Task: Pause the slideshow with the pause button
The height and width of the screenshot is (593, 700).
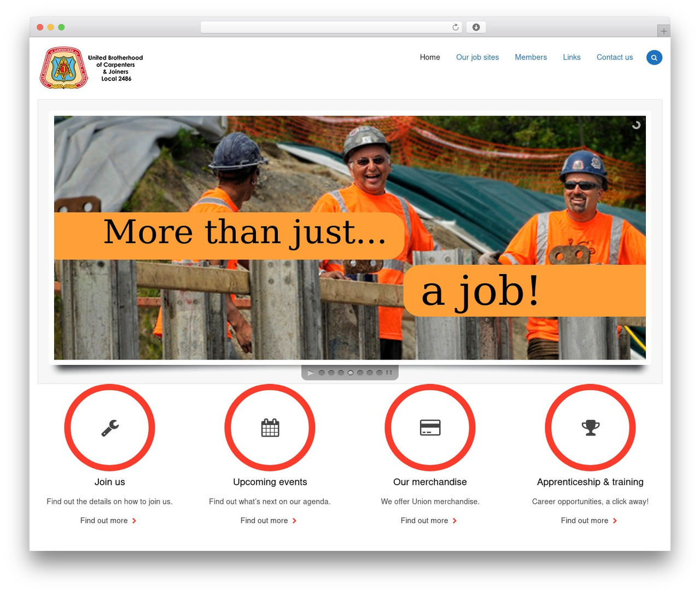Action: pyautogui.click(x=389, y=373)
